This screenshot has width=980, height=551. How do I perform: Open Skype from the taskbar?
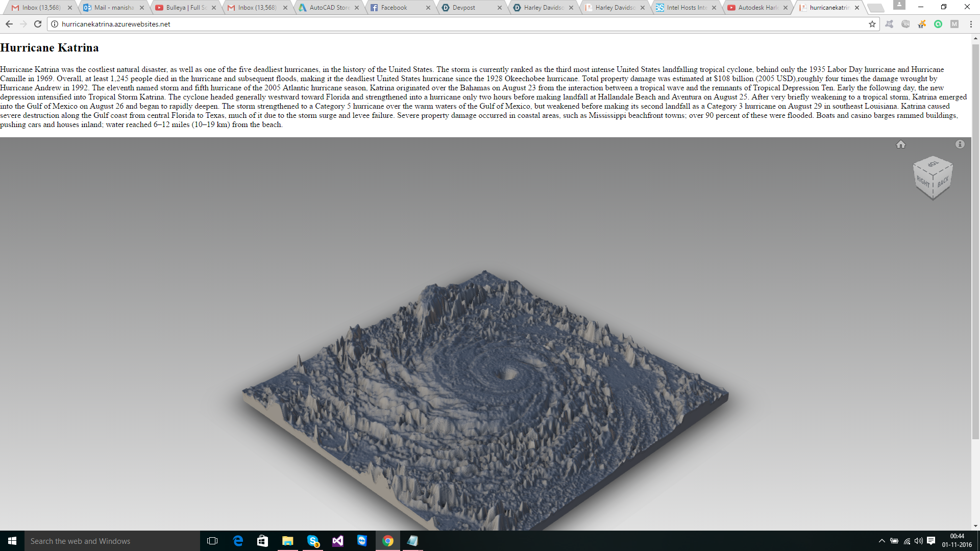tap(313, 541)
